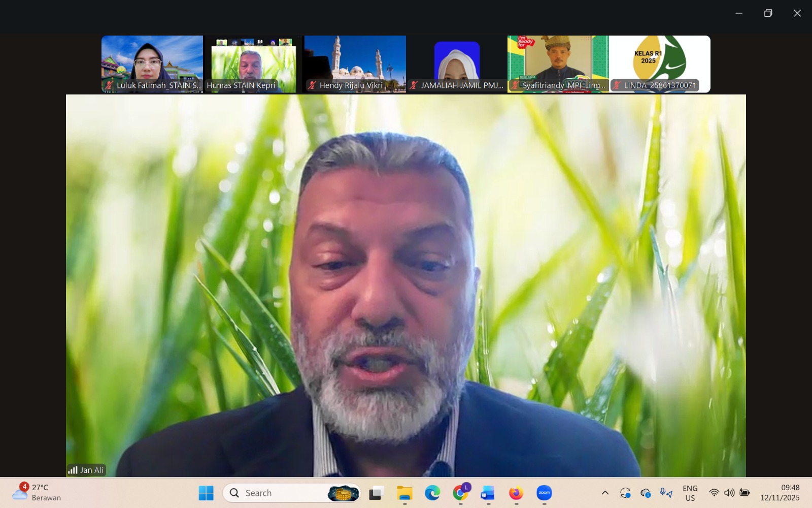Viewport: 812px width, 508px height.
Task: Select the JAMALIAH JAMIL participant thumbnail
Action: click(457, 61)
